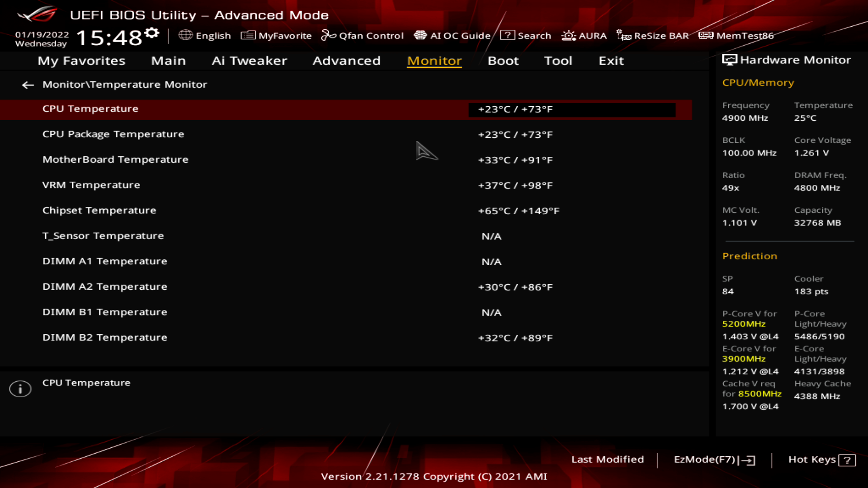
Task: Select DIMM B2 Temperature row
Action: (x=346, y=338)
